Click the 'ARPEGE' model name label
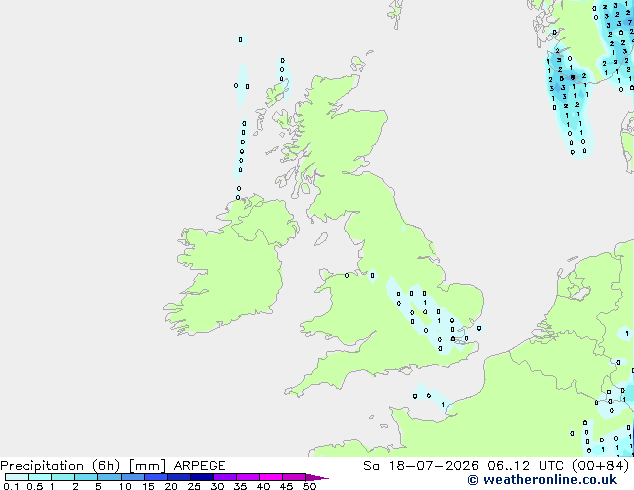This screenshot has width=634, height=490. (199, 466)
